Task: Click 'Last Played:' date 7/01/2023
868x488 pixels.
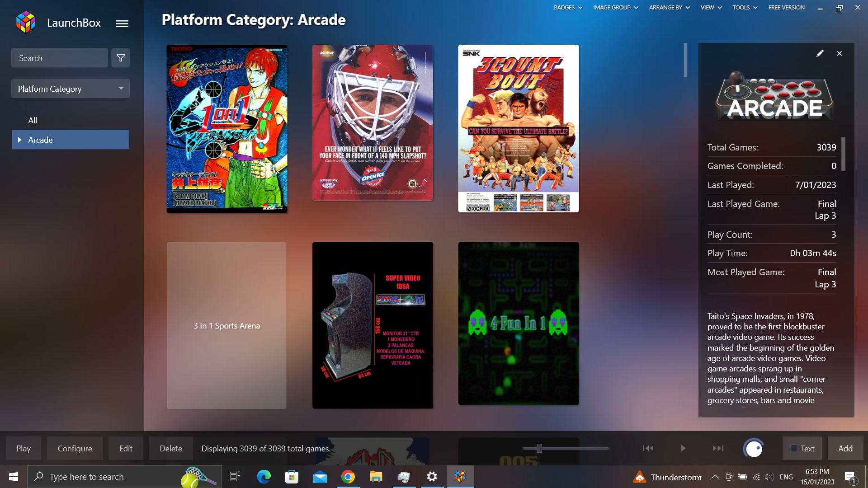Action: 815,185
